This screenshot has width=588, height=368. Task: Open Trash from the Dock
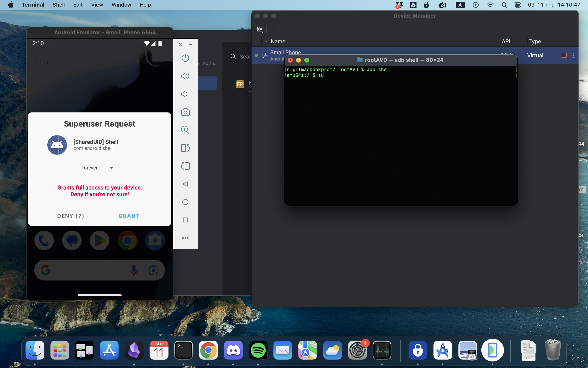pos(553,350)
